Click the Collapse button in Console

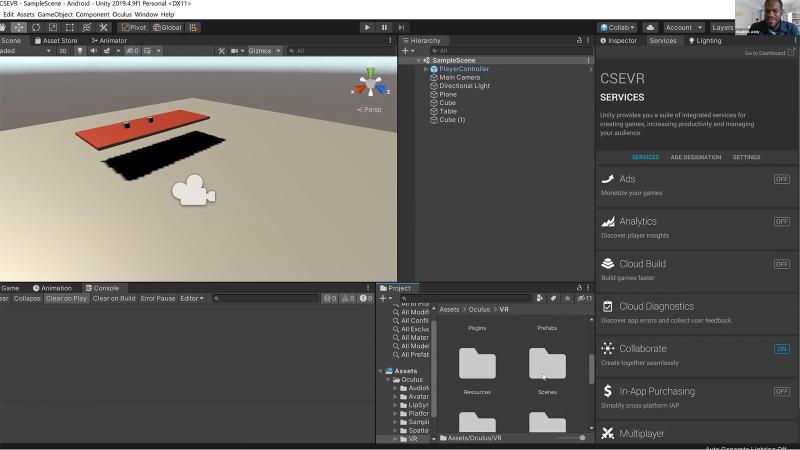(x=27, y=299)
